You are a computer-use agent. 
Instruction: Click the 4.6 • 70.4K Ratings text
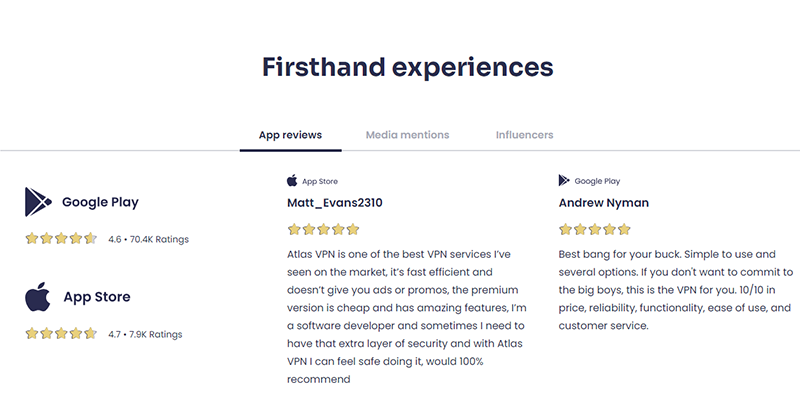click(x=148, y=239)
